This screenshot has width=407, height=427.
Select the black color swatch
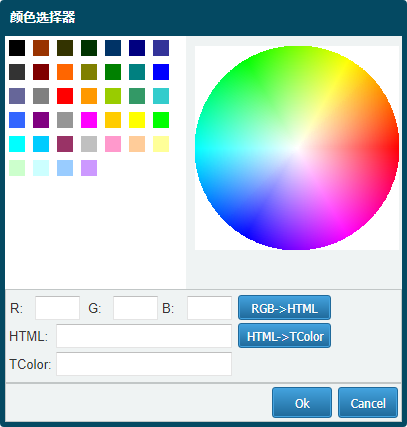point(17,48)
